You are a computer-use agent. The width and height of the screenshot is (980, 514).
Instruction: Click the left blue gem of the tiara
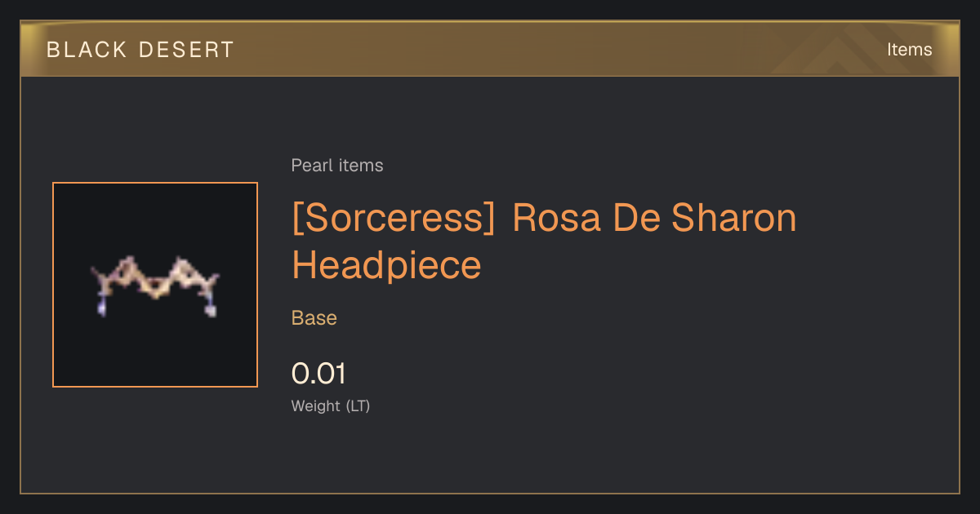click(102, 308)
